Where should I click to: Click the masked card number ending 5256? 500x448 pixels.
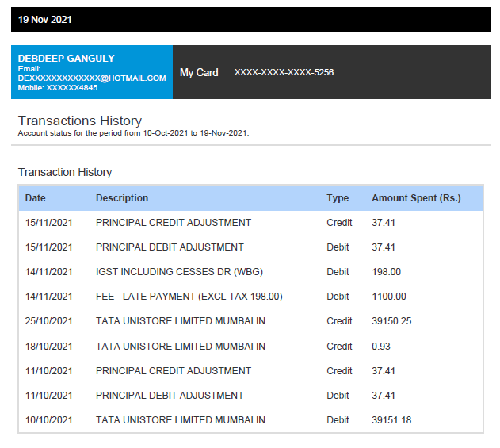(284, 73)
